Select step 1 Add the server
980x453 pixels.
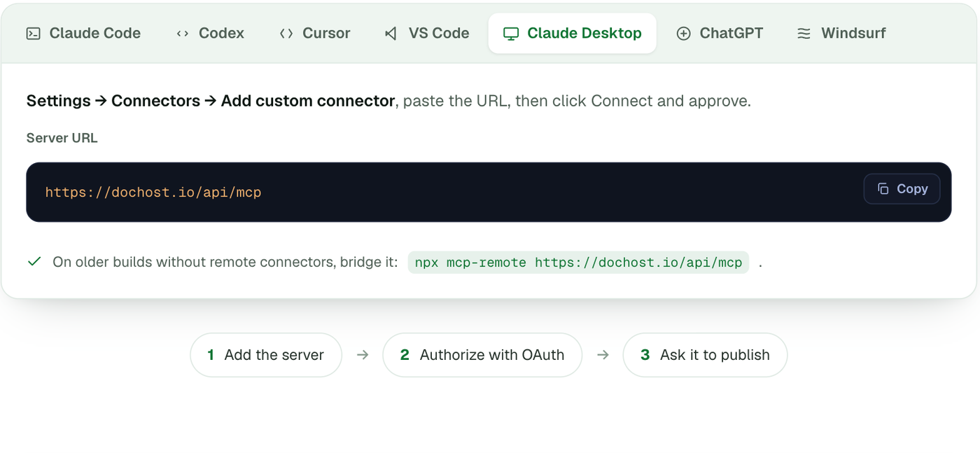pos(266,355)
